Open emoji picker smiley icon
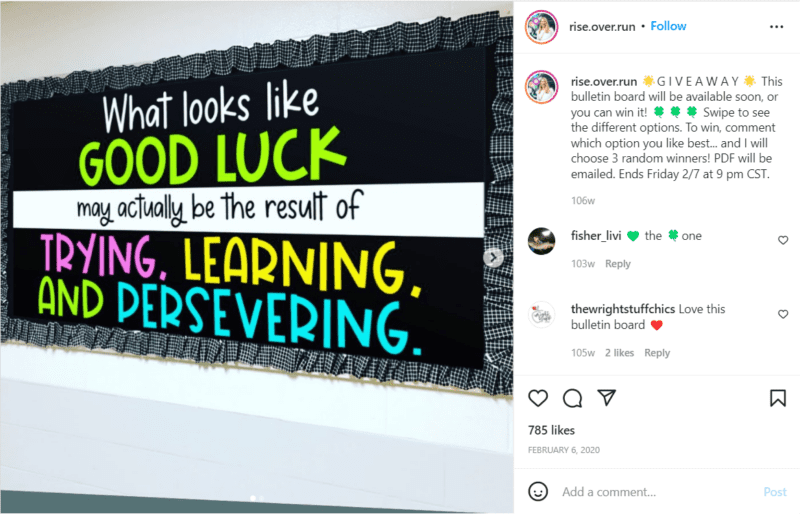Image resolution: width=800 pixels, height=514 pixels. click(x=538, y=492)
